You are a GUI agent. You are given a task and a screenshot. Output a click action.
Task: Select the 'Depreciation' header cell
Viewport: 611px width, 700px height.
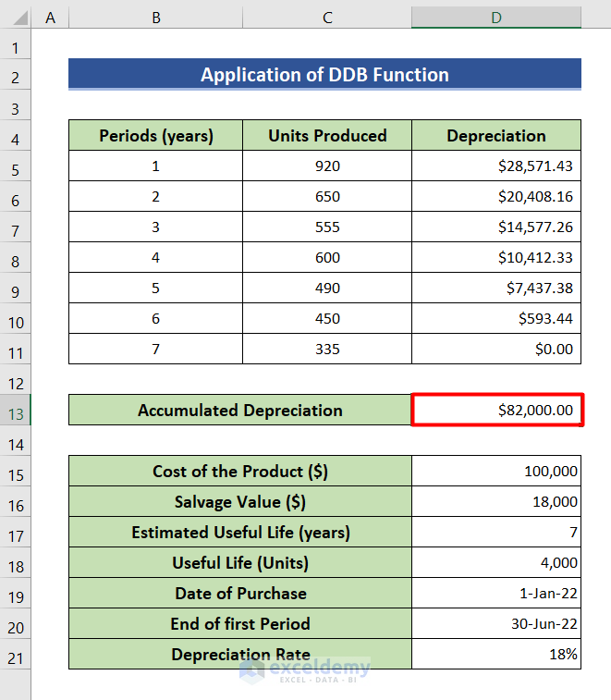[496, 136]
